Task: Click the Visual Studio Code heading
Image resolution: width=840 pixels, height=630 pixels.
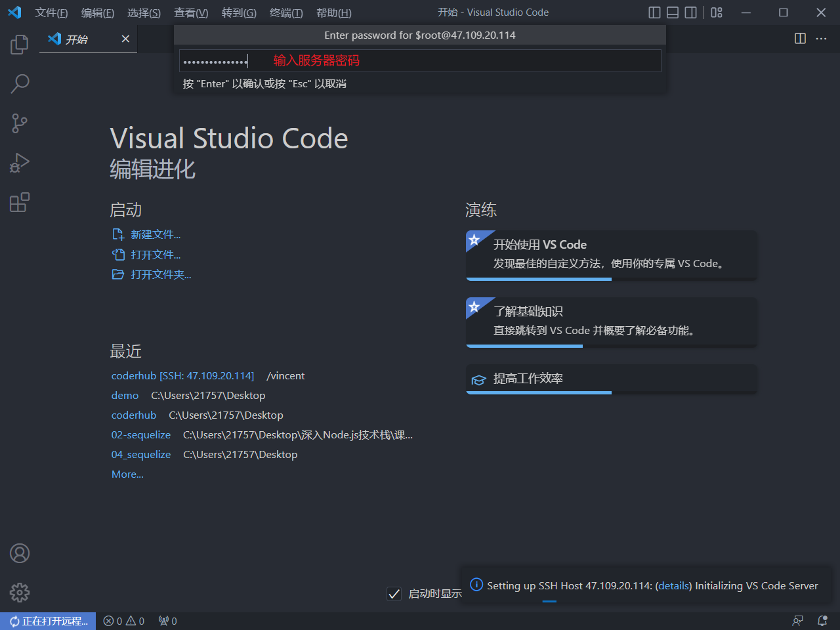Action: pos(229,138)
